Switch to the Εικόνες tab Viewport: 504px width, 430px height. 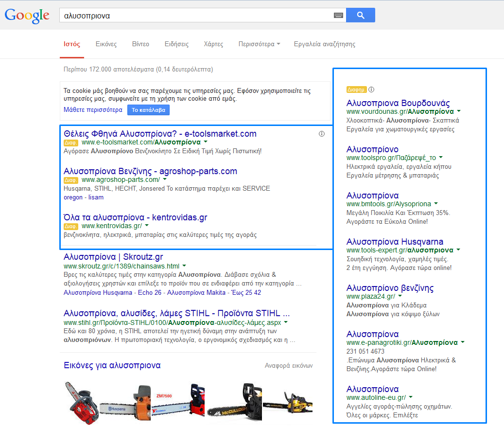point(106,44)
